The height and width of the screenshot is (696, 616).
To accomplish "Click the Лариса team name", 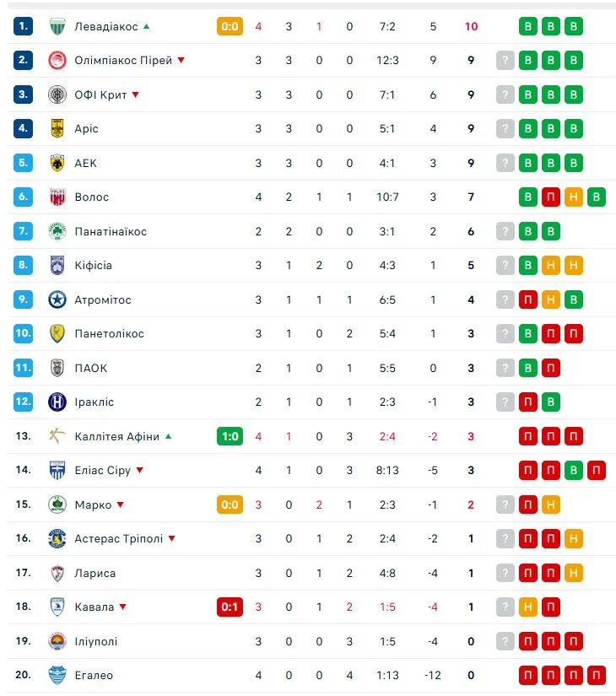I will (95, 573).
